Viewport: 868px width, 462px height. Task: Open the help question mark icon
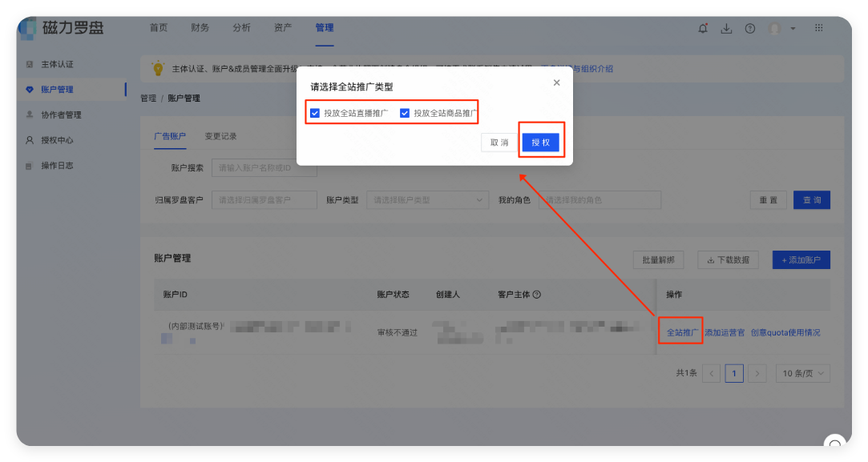point(750,28)
